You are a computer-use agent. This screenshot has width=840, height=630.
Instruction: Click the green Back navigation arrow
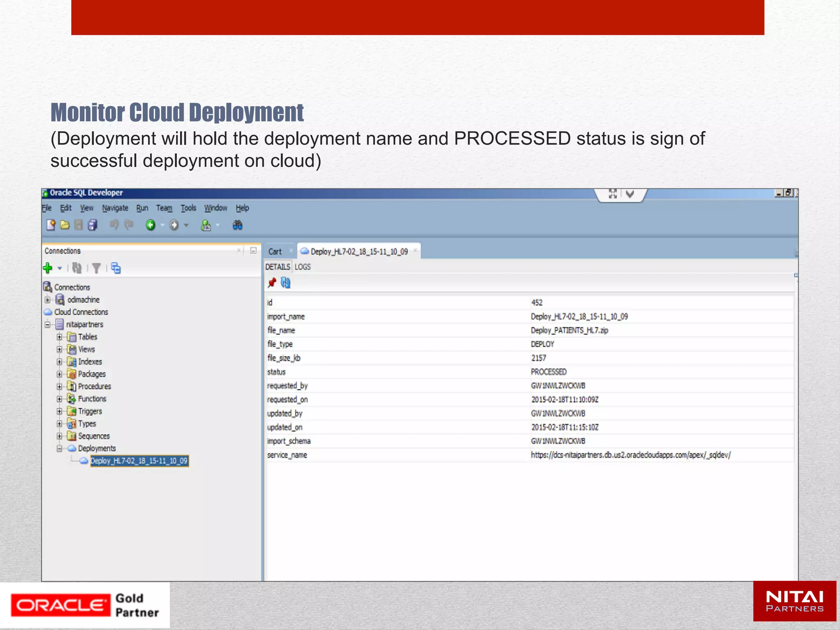click(x=151, y=225)
